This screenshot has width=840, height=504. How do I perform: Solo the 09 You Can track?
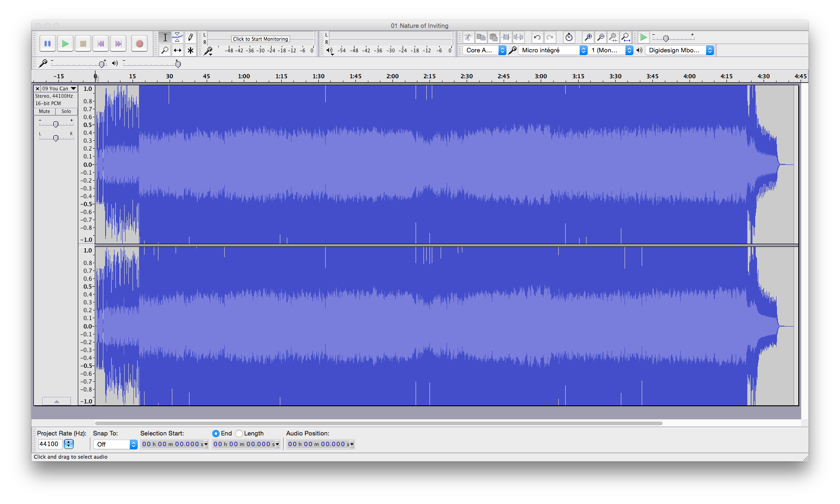point(66,111)
